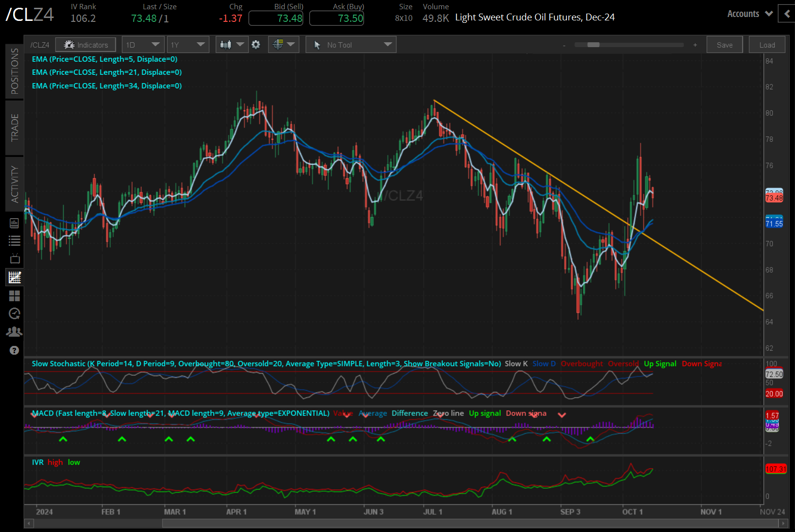The width and height of the screenshot is (795, 532).
Task: Toggle the IVR high series
Action: click(55, 462)
